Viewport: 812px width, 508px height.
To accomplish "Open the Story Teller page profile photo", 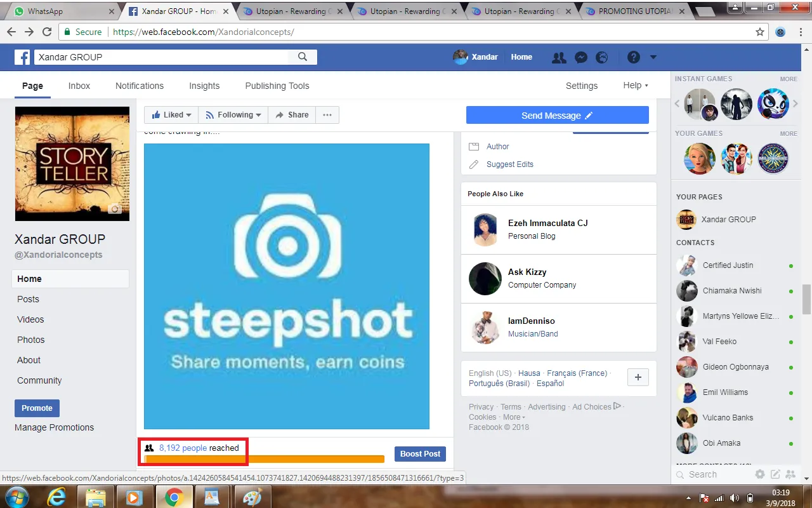I will tap(72, 164).
